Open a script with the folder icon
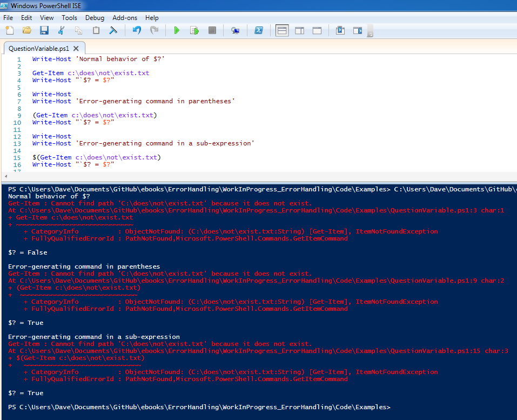Viewport: 517px width, 420px height. pos(26,30)
